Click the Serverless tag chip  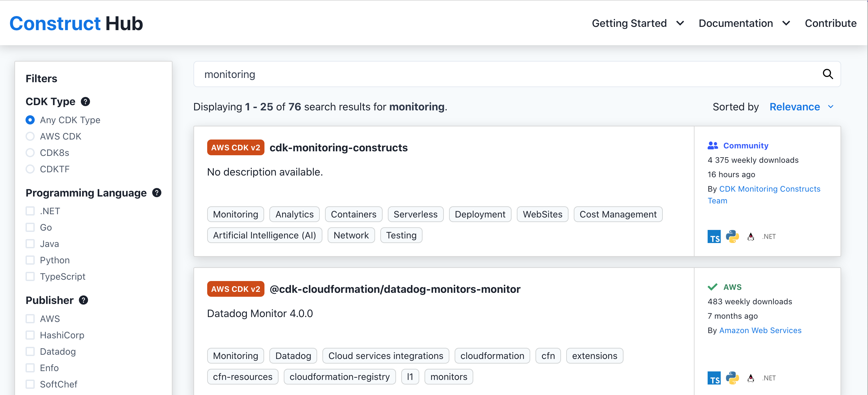pyautogui.click(x=415, y=214)
